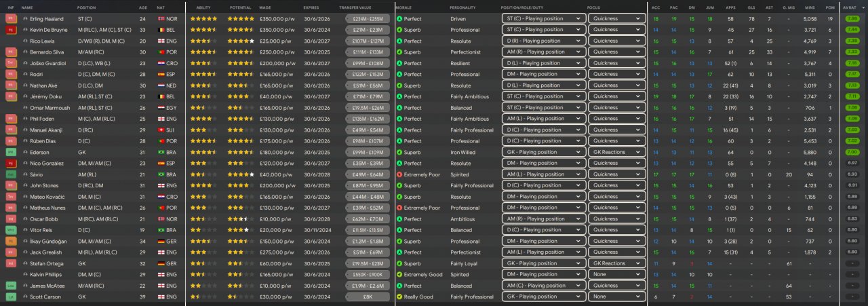Click Vitor Reis's potential star rating
868x306 pixels.
[x=241, y=230]
